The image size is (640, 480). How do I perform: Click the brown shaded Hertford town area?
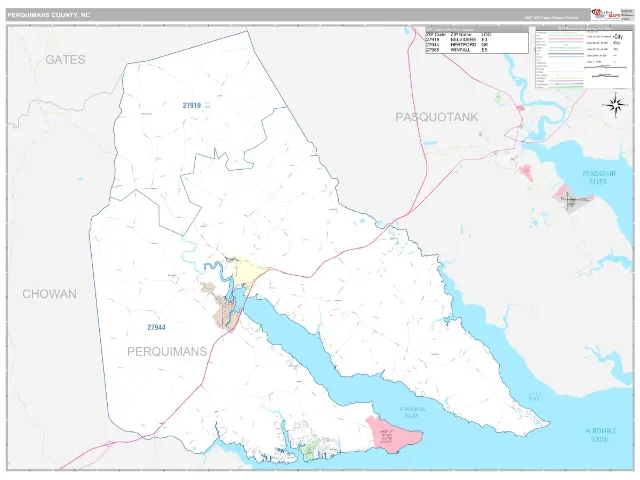click(225, 311)
